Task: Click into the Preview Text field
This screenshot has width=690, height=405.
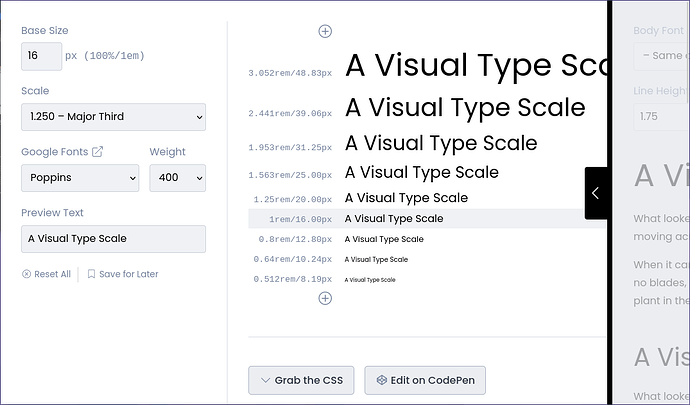Action: [x=113, y=239]
